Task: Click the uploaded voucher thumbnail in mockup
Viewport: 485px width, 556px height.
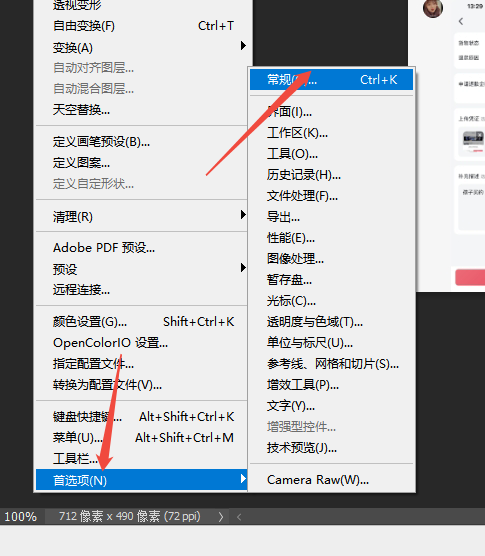Action: coord(473,142)
